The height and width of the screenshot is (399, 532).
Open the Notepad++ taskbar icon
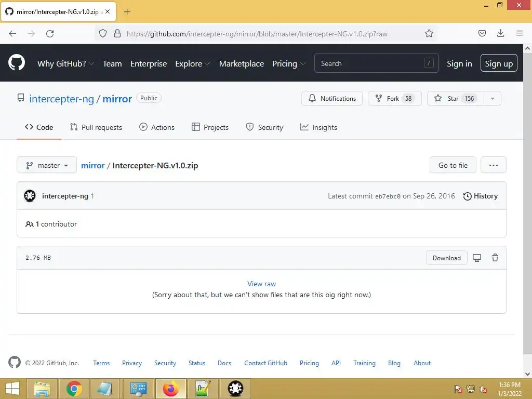click(x=203, y=389)
